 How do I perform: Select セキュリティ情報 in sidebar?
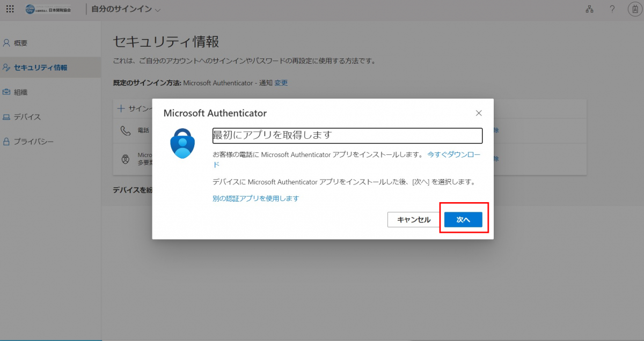(50, 68)
